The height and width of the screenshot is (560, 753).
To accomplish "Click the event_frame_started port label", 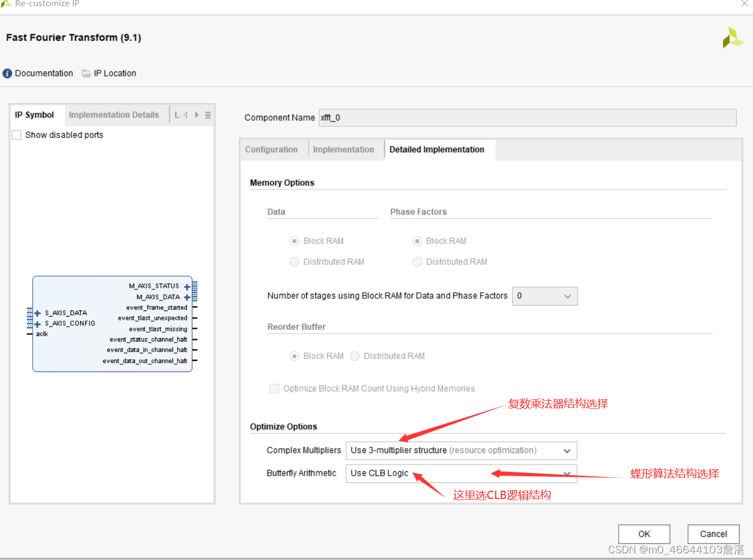I will (156, 308).
